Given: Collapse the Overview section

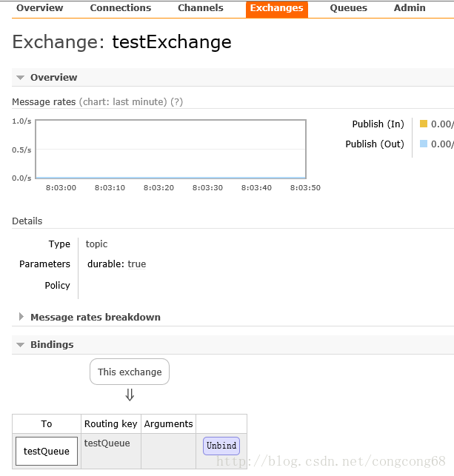Looking at the screenshot, I should click(53, 78).
